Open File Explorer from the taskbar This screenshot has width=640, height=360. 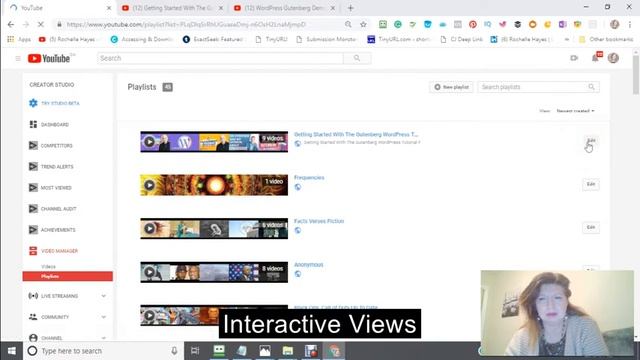point(288,351)
